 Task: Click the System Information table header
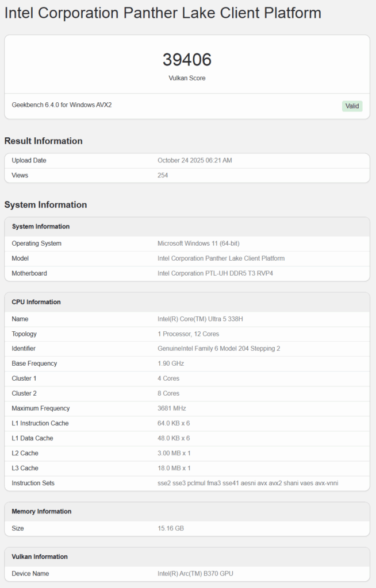click(40, 227)
